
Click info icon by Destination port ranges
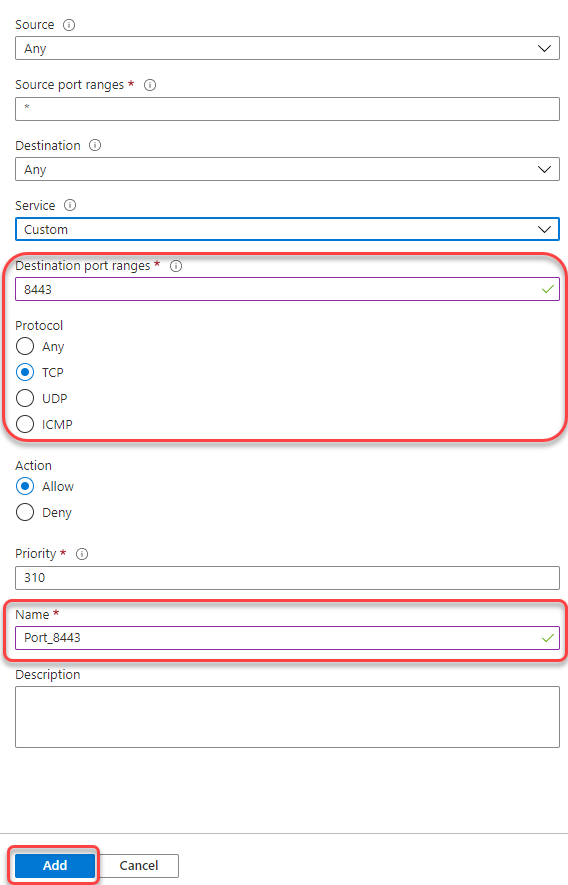[176, 266]
